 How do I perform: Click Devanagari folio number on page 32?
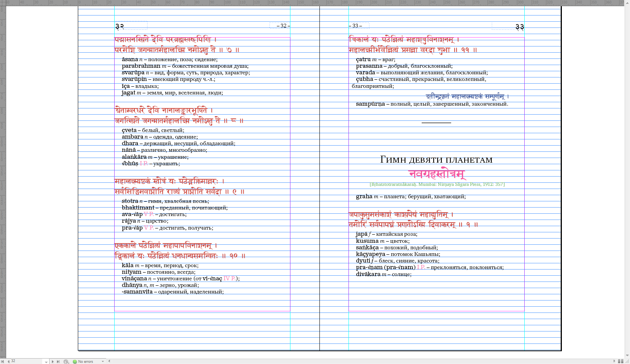120,26
